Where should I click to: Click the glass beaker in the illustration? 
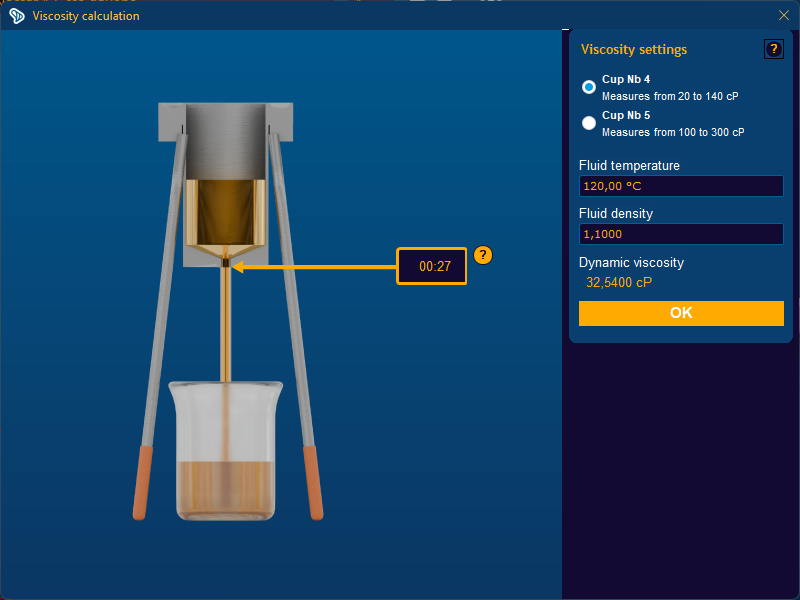(226, 451)
